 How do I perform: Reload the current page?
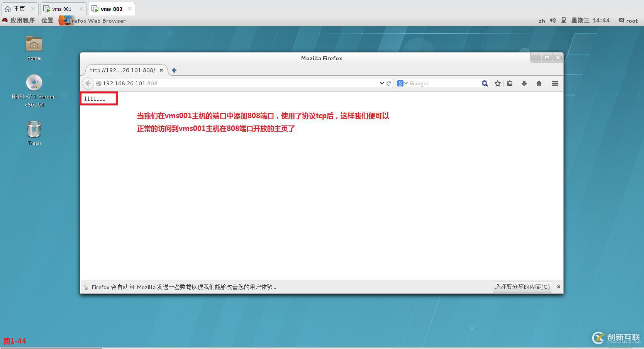tap(388, 83)
